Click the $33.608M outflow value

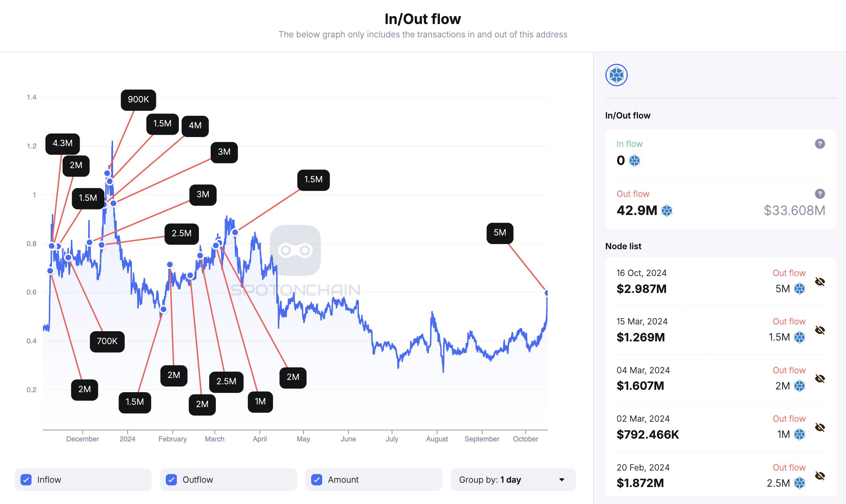point(794,211)
